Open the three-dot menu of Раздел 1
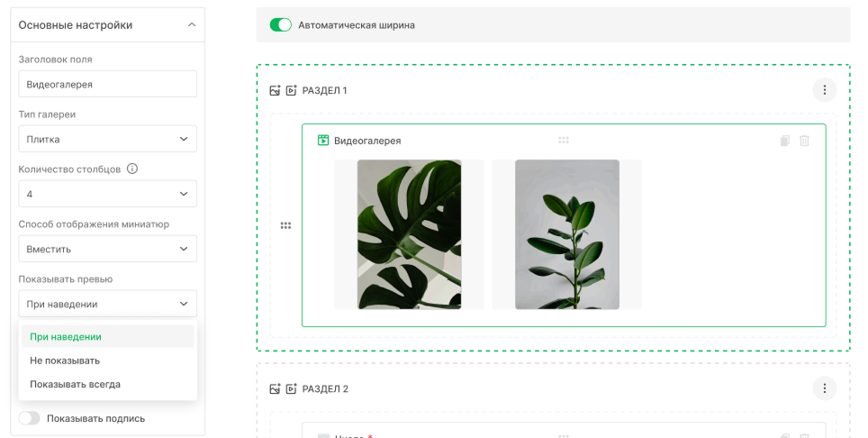Image resolution: width=868 pixels, height=438 pixels. click(x=824, y=90)
